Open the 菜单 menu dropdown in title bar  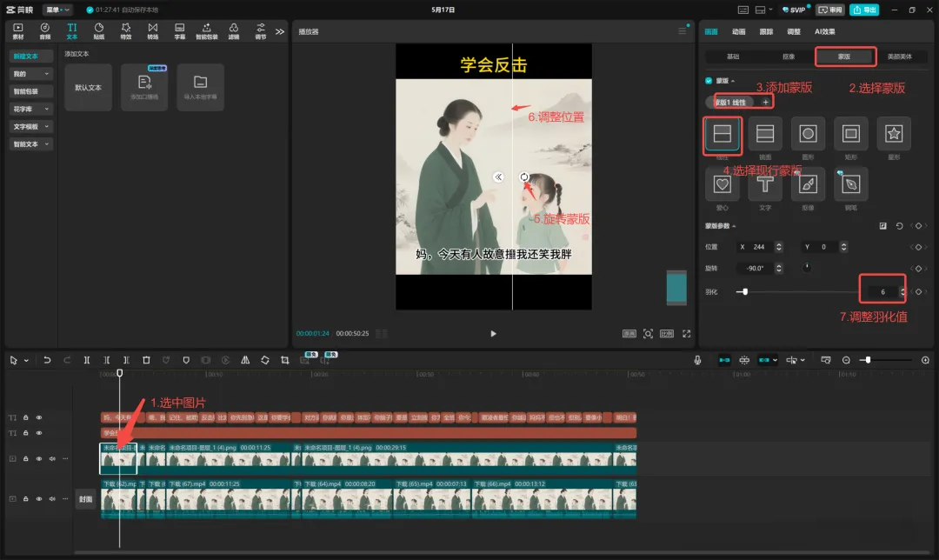[57, 10]
